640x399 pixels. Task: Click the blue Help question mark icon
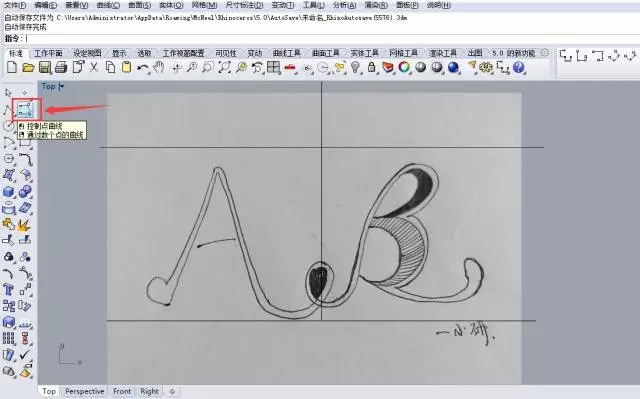click(x=518, y=67)
